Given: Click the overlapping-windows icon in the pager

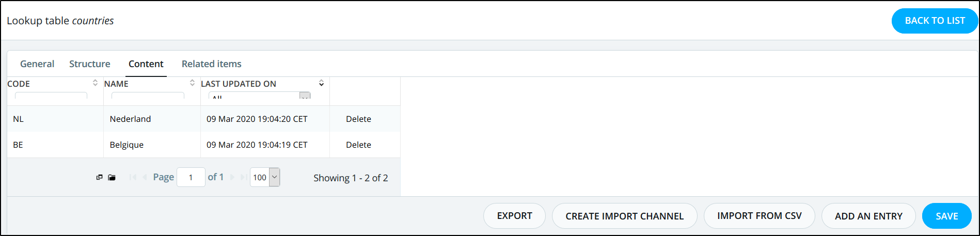Looking at the screenshot, I should click(100, 178).
